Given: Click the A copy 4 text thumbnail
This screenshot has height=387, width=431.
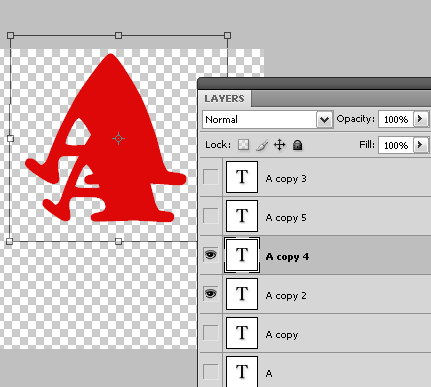Looking at the screenshot, I should [x=242, y=255].
